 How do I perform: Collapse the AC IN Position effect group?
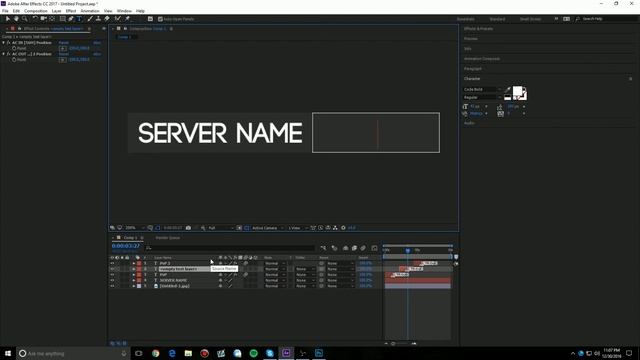[x=4, y=42]
